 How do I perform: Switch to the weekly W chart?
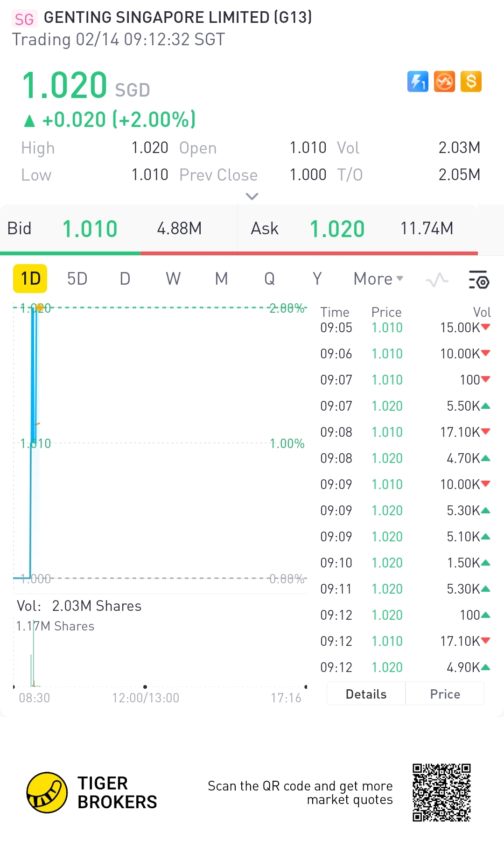coord(173,279)
